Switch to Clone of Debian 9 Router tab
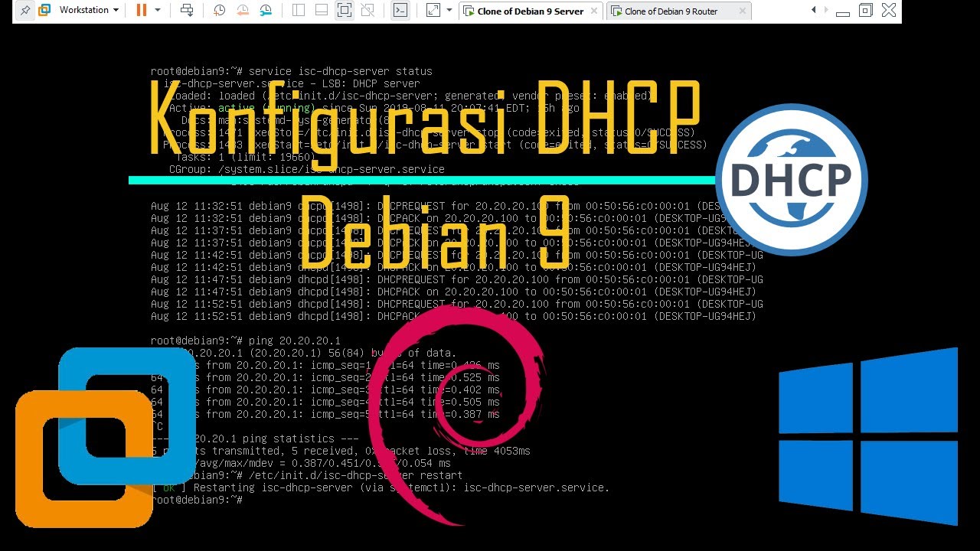The image size is (980, 551). click(679, 11)
